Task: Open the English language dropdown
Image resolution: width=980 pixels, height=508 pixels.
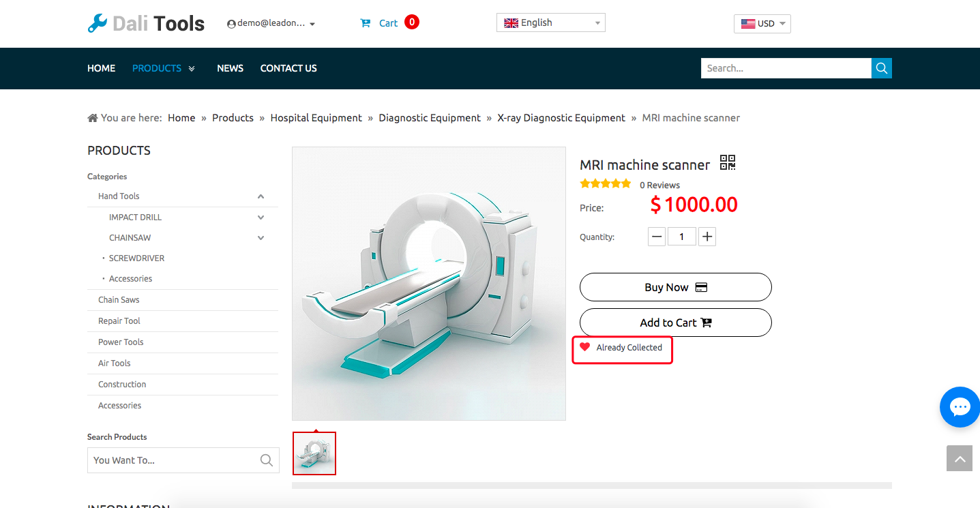Action: point(550,23)
